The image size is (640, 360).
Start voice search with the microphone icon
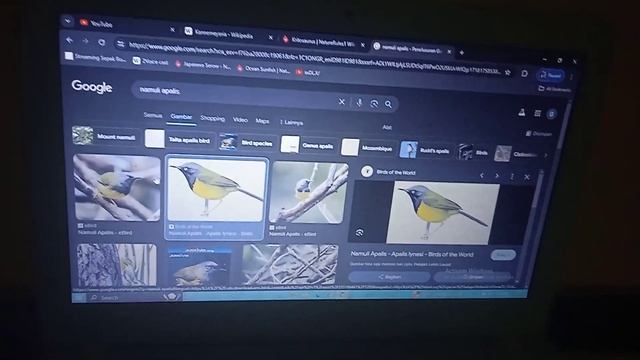click(359, 102)
